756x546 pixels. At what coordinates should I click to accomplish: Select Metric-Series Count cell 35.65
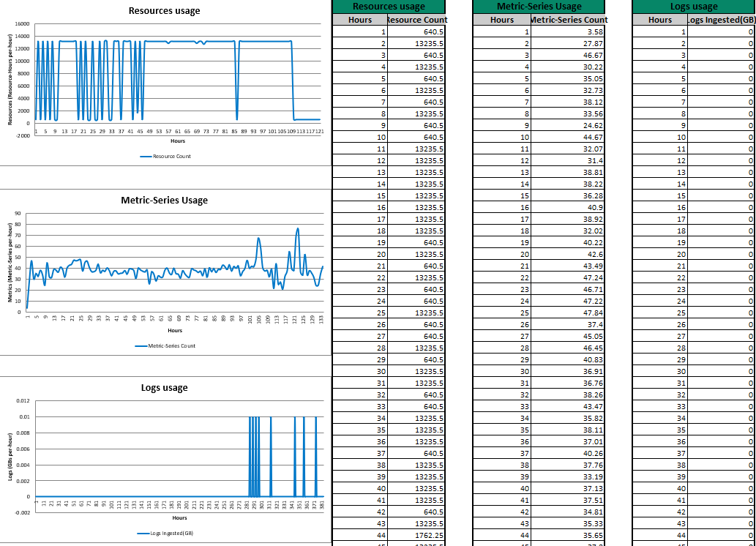tap(567, 536)
